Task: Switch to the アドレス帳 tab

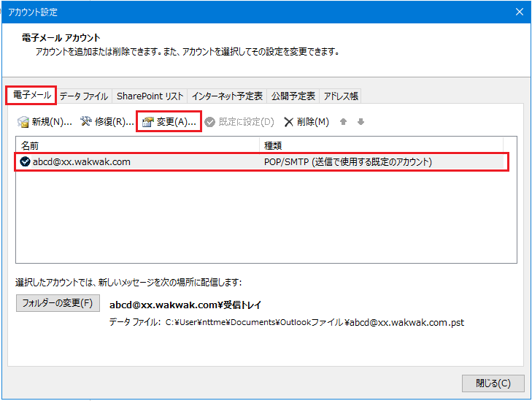Action: [x=341, y=96]
